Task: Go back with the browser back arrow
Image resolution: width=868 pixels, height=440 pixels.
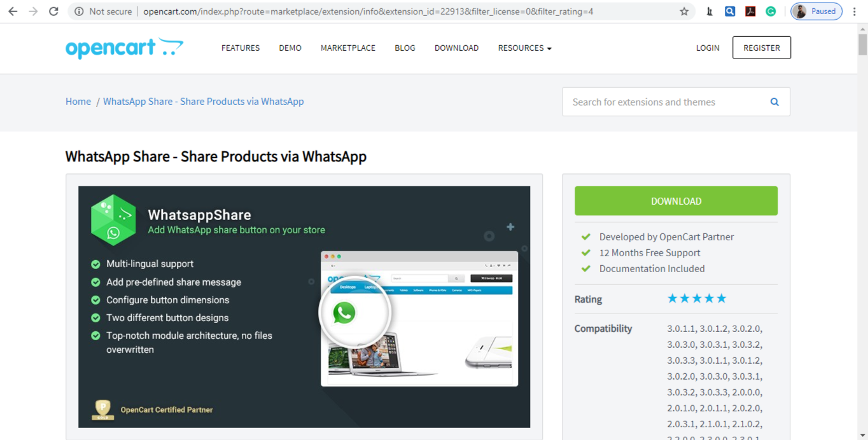Action: point(13,11)
